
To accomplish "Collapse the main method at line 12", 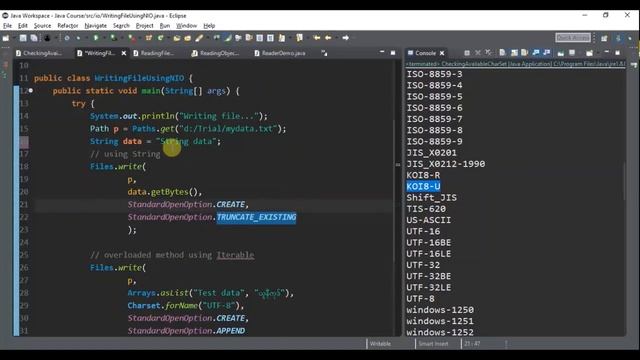I will 31,91.
